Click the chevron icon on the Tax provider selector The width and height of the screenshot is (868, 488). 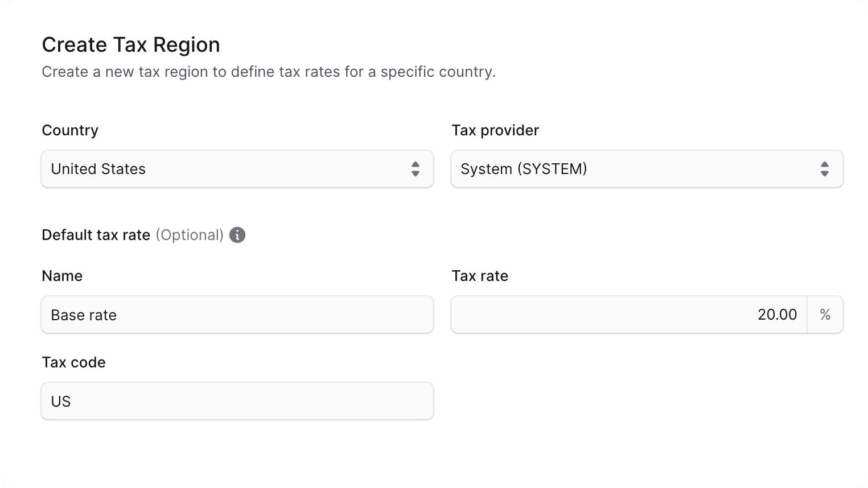coord(825,169)
